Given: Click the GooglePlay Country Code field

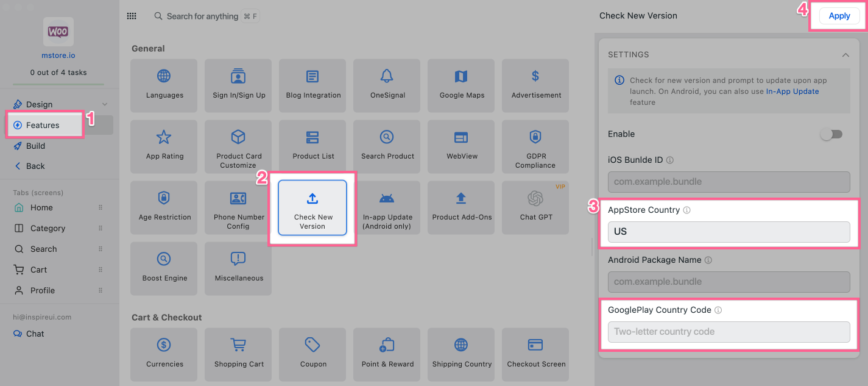Looking at the screenshot, I should click(729, 332).
